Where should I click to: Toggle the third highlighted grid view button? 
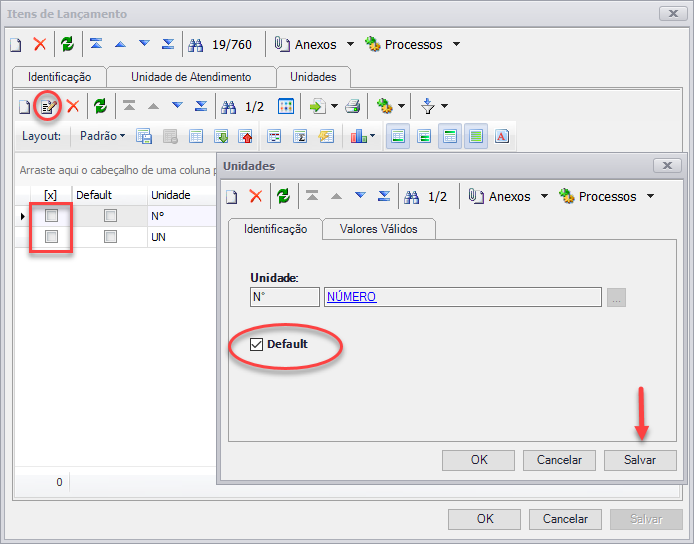point(450,136)
